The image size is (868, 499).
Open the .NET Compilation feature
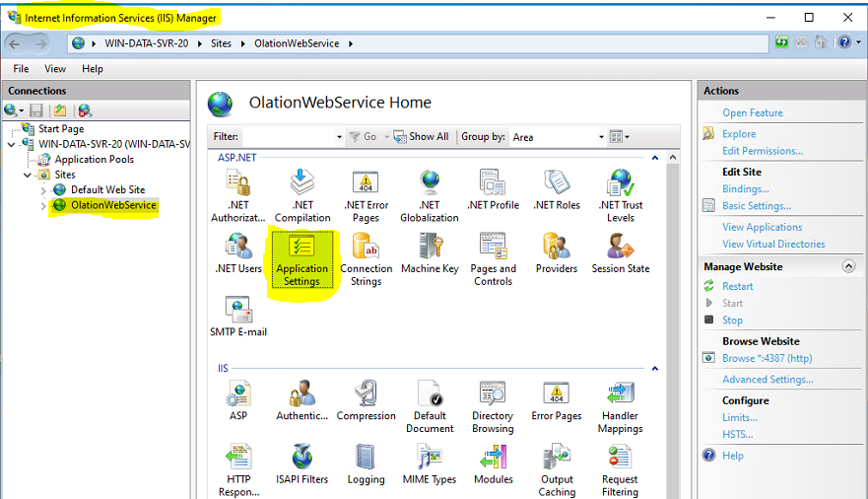302,195
